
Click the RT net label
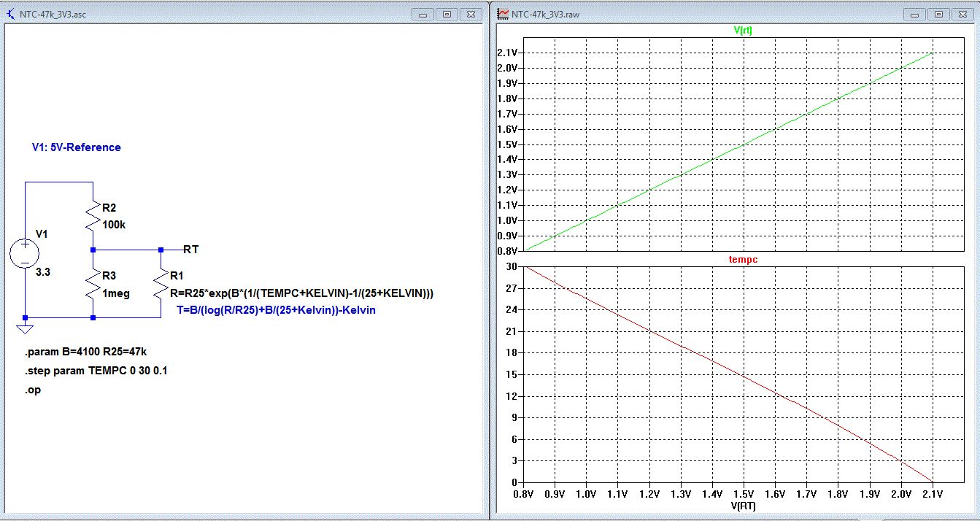tap(190, 250)
